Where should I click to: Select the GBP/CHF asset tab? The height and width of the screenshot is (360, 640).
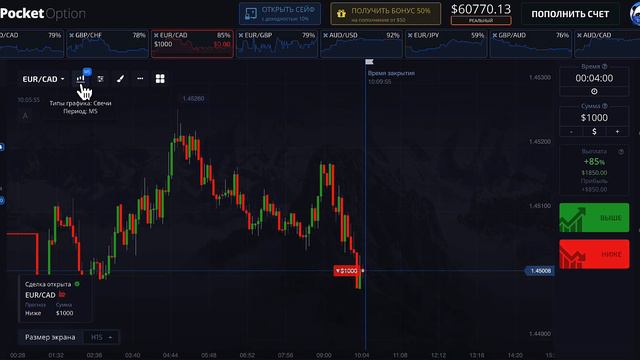(107, 44)
